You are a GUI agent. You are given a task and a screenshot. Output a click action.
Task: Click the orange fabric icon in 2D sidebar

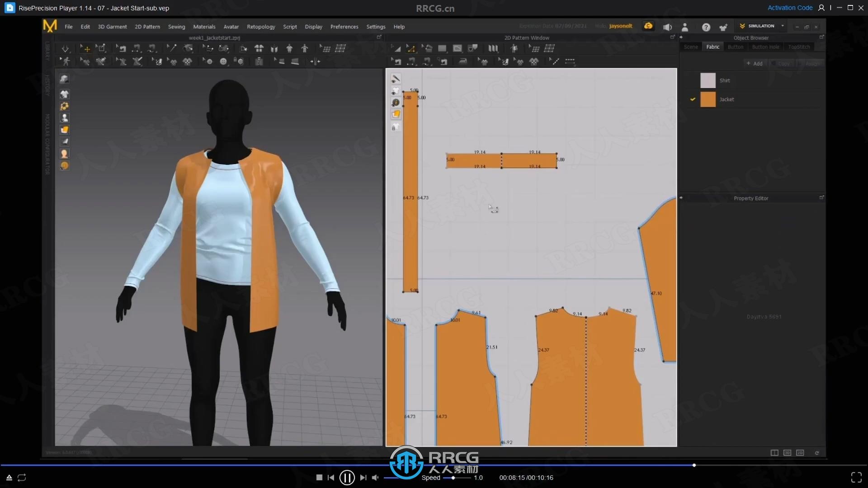point(396,114)
